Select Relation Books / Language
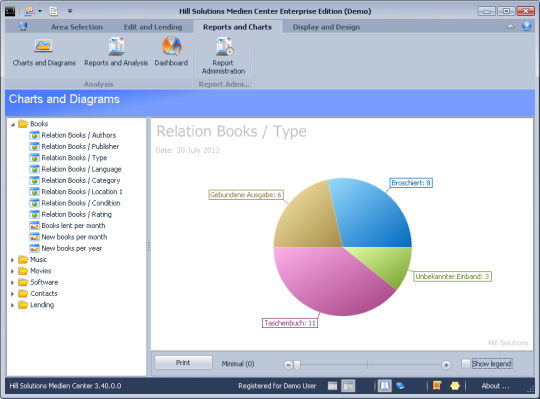Screen dimensions: 540x399 coord(81,169)
